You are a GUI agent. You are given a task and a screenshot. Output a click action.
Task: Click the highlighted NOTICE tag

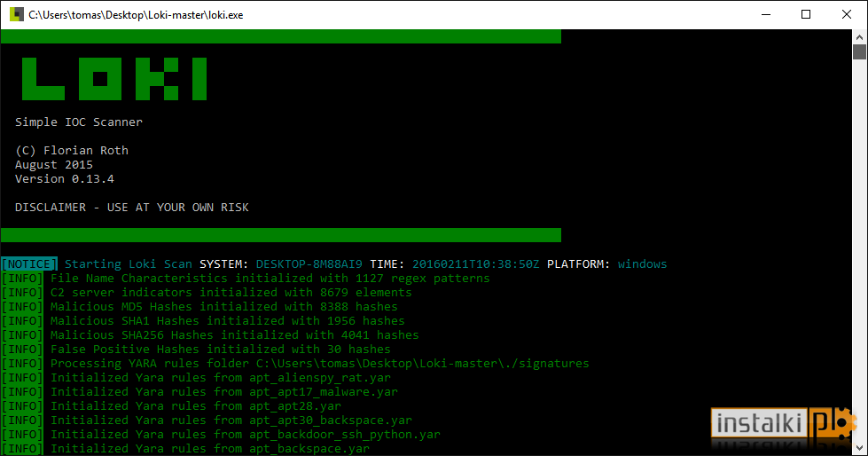pyautogui.click(x=29, y=263)
